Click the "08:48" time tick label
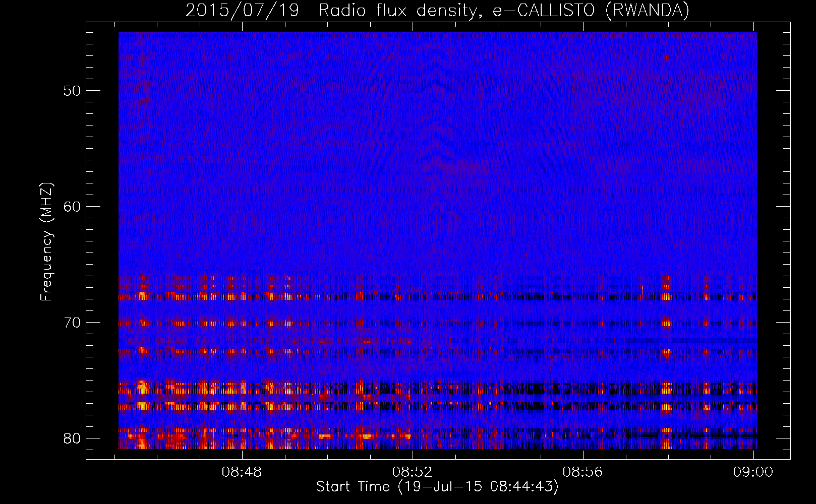This screenshot has height=504, width=816. click(242, 472)
